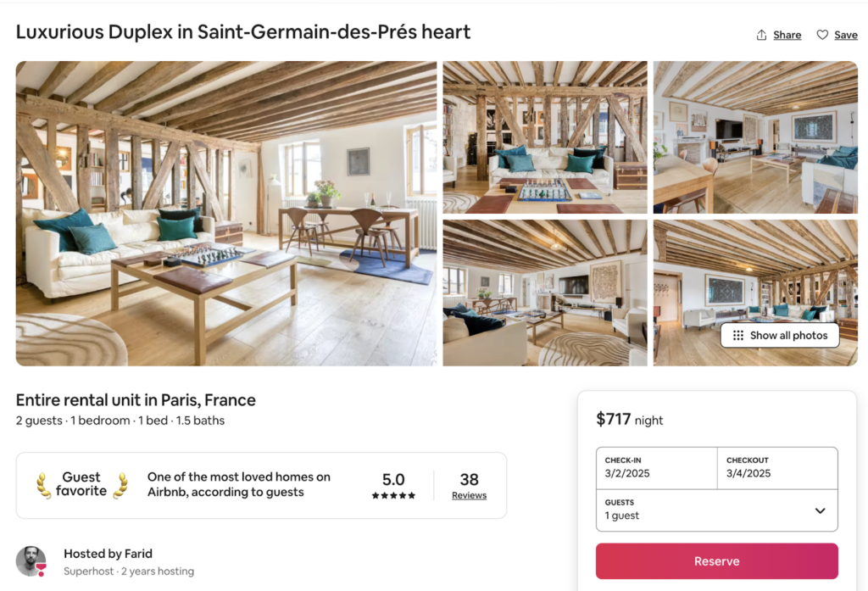The height and width of the screenshot is (591, 868).
Task: Click the Superhost badge icon on avatar
Action: pyautogui.click(x=40, y=570)
